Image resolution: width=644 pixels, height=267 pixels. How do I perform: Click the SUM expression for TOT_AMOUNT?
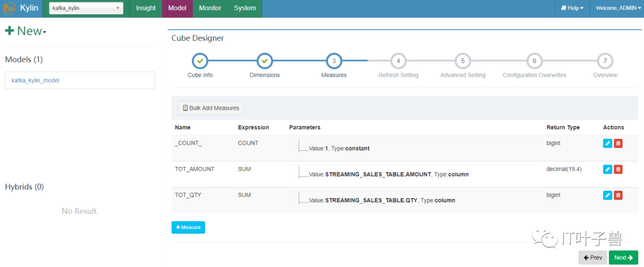[244, 169]
